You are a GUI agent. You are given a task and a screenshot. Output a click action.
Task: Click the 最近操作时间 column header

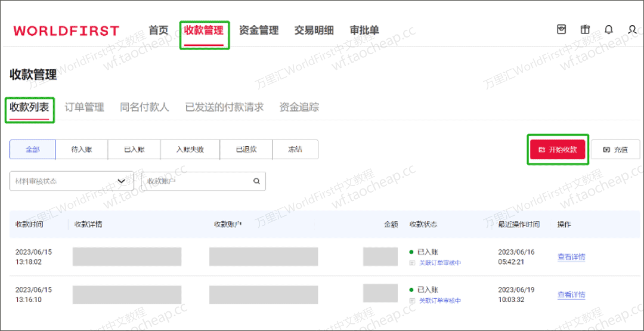click(x=519, y=225)
